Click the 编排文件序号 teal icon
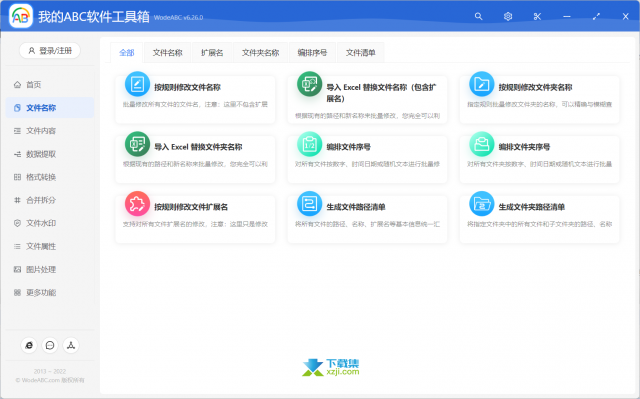The height and width of the screenshot is (399, 640). pos(309,144)
